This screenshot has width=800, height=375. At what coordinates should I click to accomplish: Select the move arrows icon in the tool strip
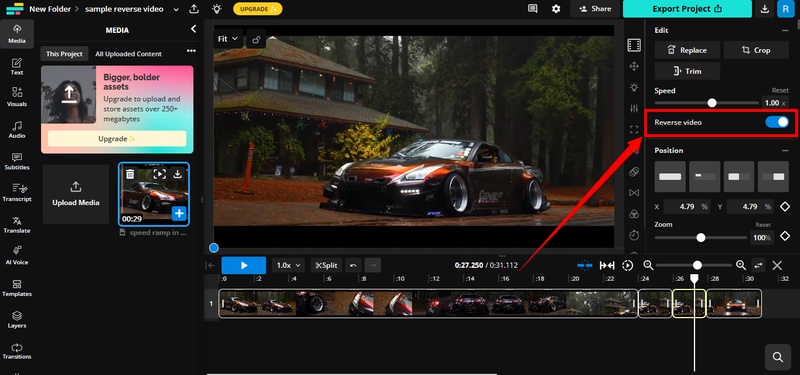click(634, 66)
